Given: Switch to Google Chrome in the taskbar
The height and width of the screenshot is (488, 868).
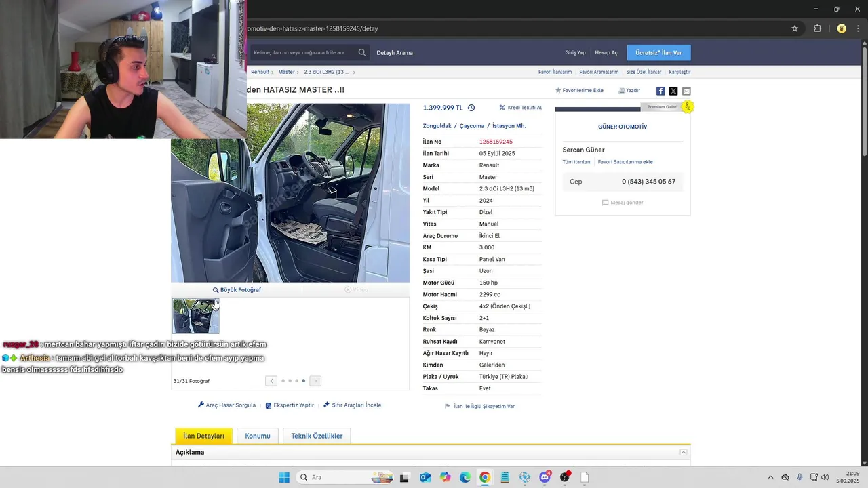Looking at the screenshot, I should pos(485,477).
